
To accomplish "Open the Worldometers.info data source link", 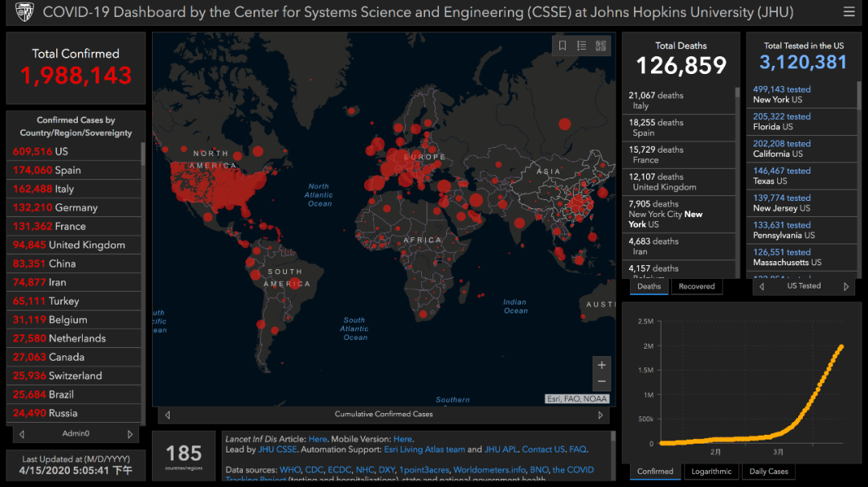I will coord(489,470).
